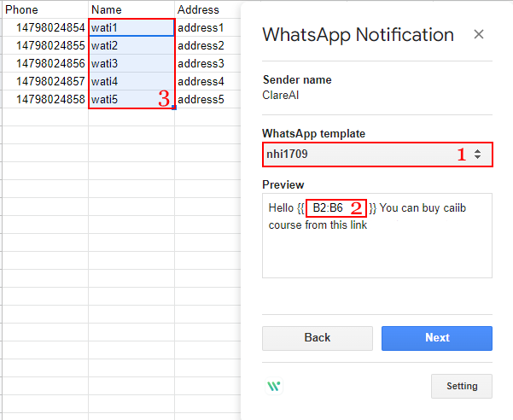The height and width of the screenshot is (420, 513).
Task: Close the WhatsApp Notification sidebar
Action: (x=479, y=34)
